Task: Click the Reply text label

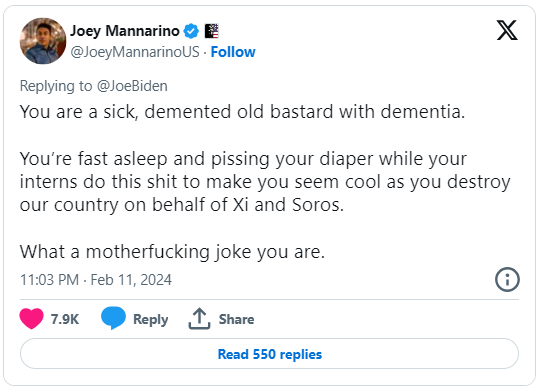Action: pos(151,319)
